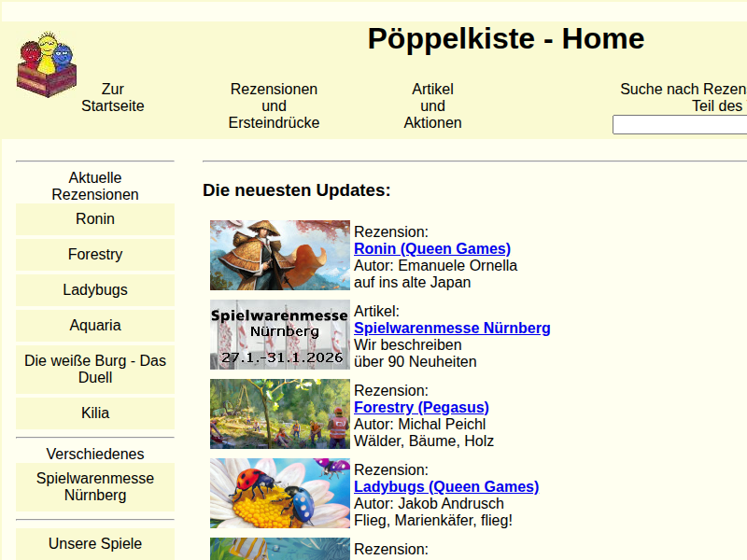Follow the Ronin (Queen Games) link
This screenshot has height=560, width=747.
(x=432, y=249)
